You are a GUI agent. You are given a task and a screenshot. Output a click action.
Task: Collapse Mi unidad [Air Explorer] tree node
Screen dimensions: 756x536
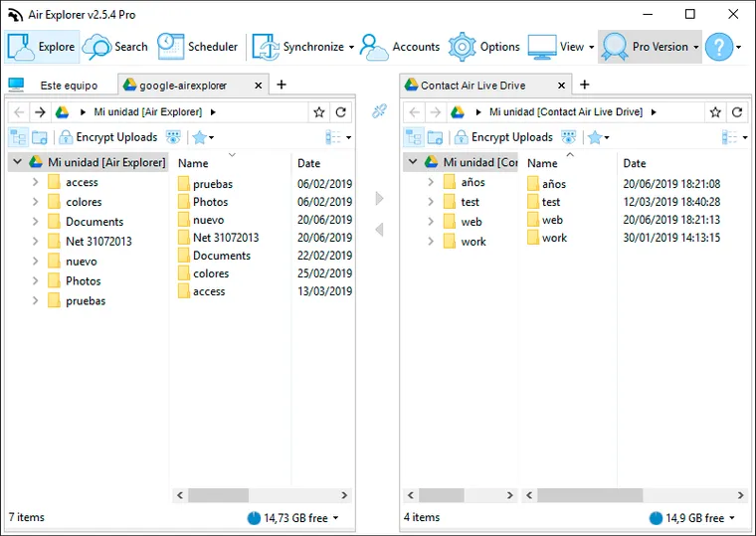click(17, 162)
